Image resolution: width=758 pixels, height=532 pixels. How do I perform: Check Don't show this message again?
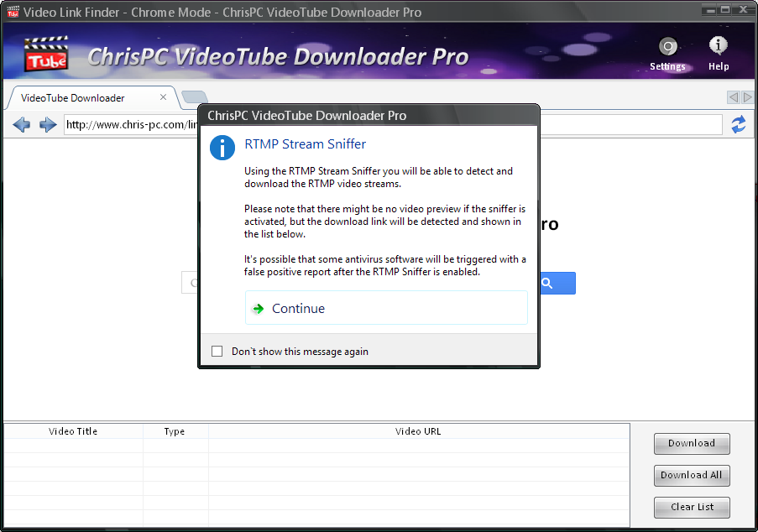[217, 352]
